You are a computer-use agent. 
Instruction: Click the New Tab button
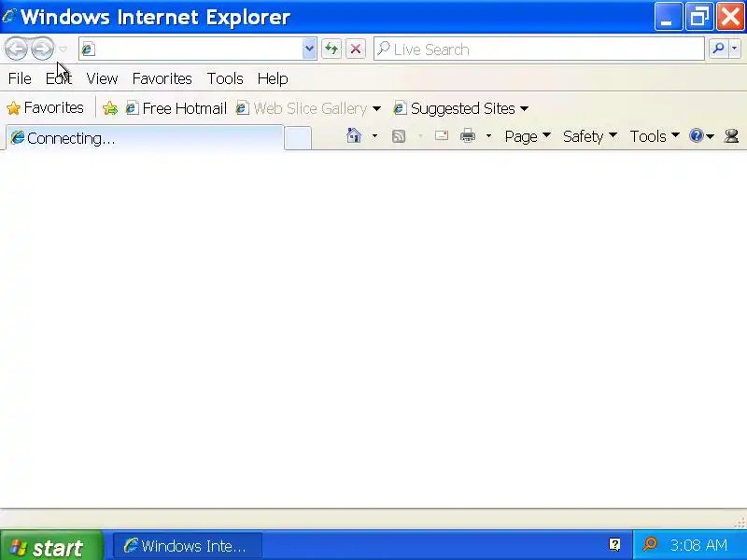click(298, 138)
